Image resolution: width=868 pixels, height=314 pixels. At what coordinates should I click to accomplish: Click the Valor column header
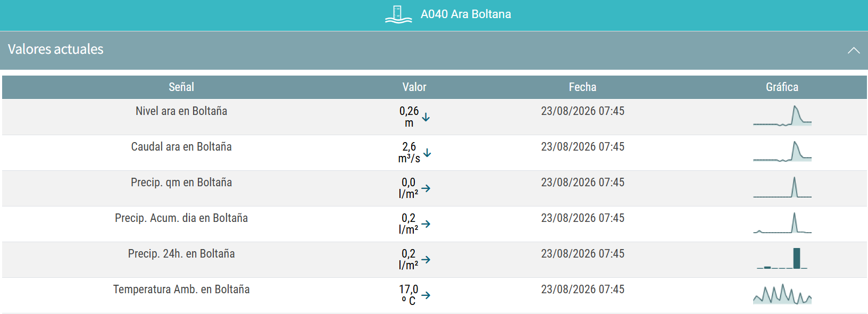pos(414,87)
